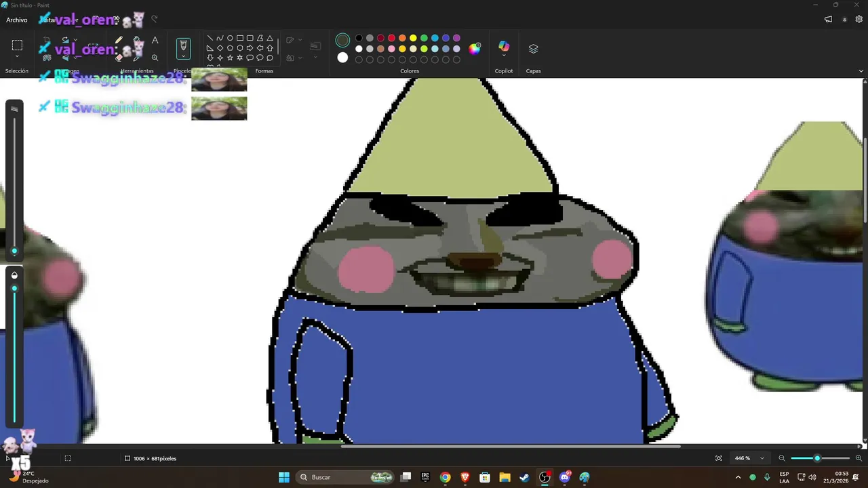Image resolution: width=868 pixels, height=488 pixels.
Task: Choose the Triangle shape
Action: coord(270,38)
